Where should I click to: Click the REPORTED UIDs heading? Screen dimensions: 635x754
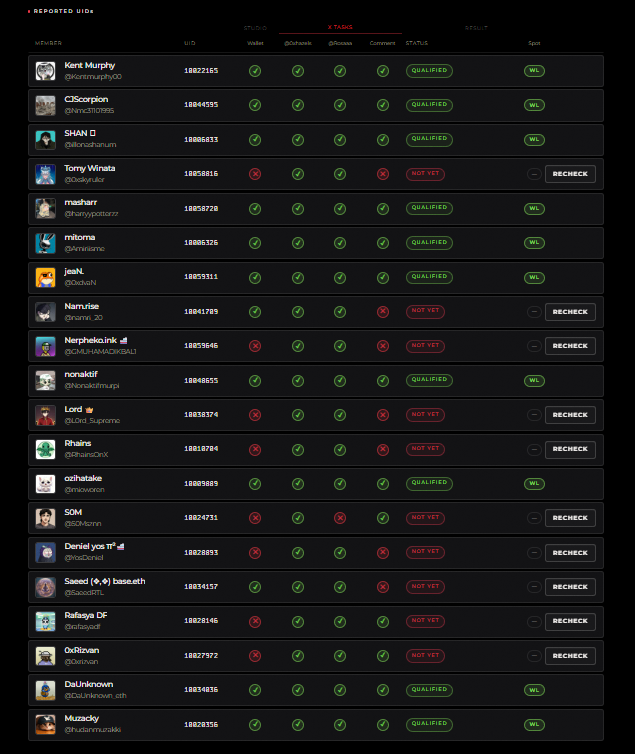pos(63,11)
